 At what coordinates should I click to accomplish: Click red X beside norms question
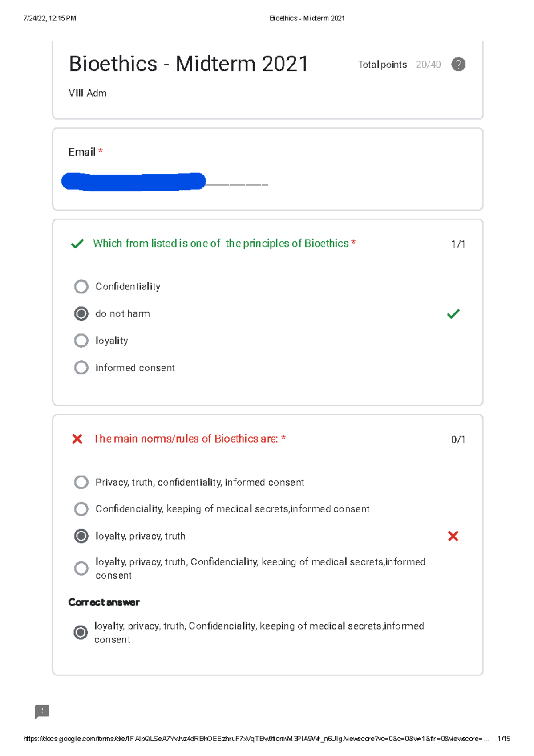pyautogui.click(x=77, y=439)
